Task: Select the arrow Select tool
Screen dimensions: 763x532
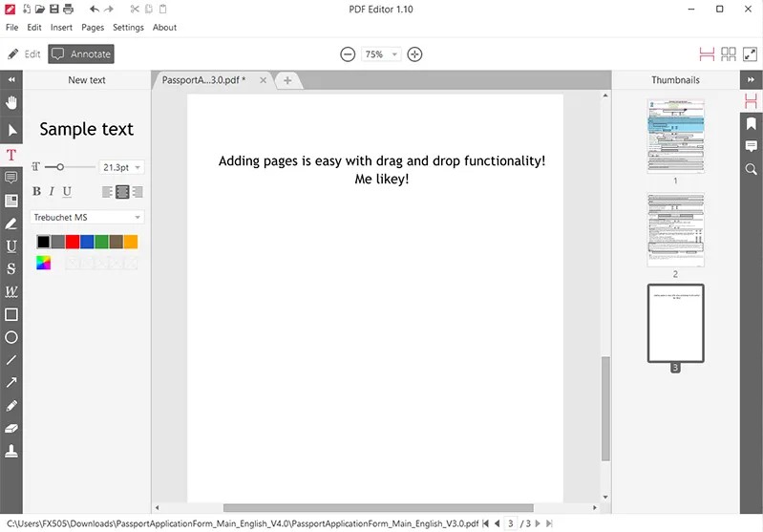Action: (11, 130)
